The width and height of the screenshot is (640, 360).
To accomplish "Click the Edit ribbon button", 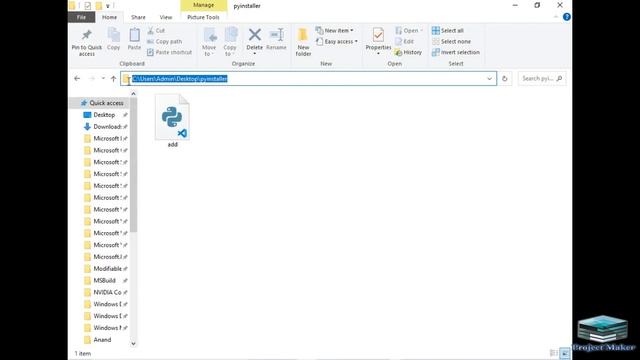I will 404,42.
